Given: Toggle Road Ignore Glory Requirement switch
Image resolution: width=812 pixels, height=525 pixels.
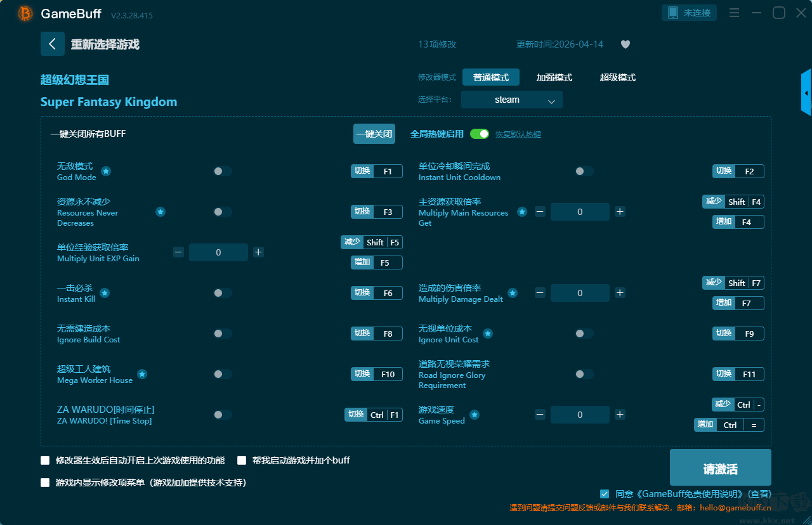Looking at the screenshot, I should click(584, 374).
